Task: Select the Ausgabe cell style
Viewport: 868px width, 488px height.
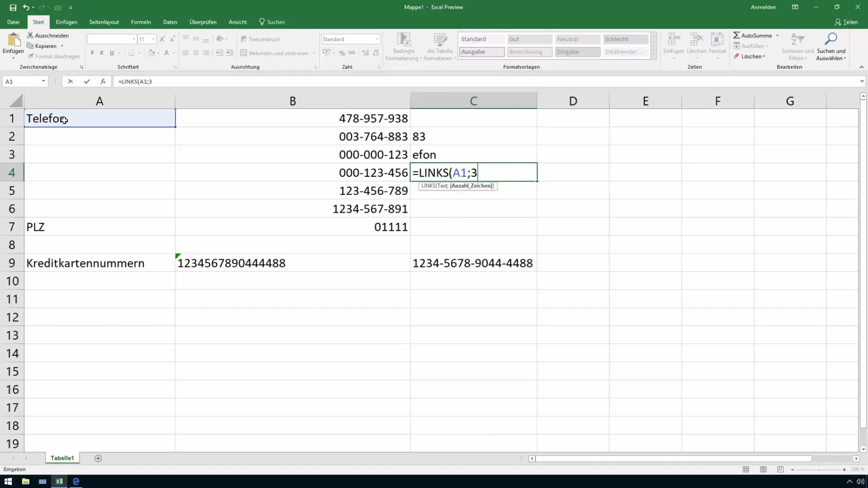Action: (481, 52)
